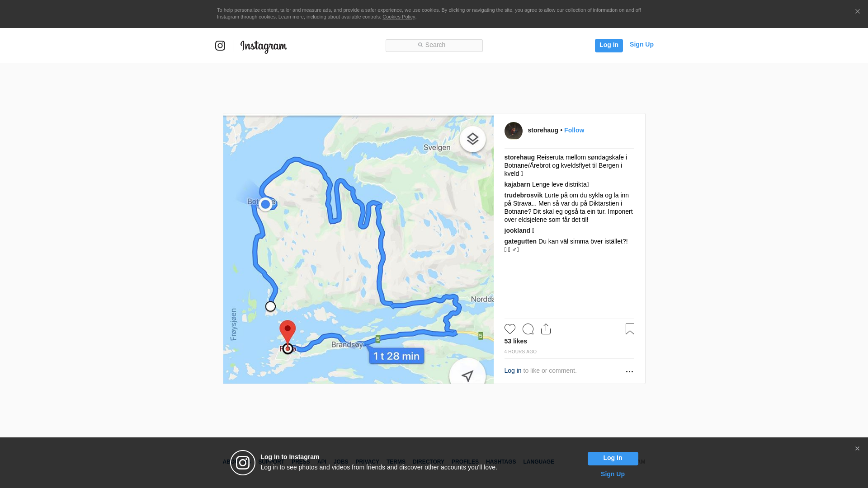
Task: Open the HASHTAGS footer link
Action: [x=501, y=462]
